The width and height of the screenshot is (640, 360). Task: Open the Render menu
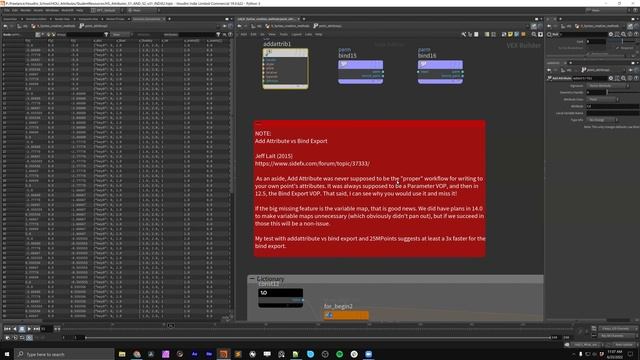pyautogui.click(x=25, y=10)
